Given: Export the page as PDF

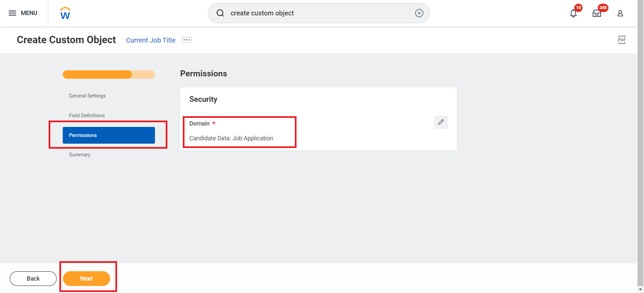Looking at the screenshot, I should click(622, 40).
